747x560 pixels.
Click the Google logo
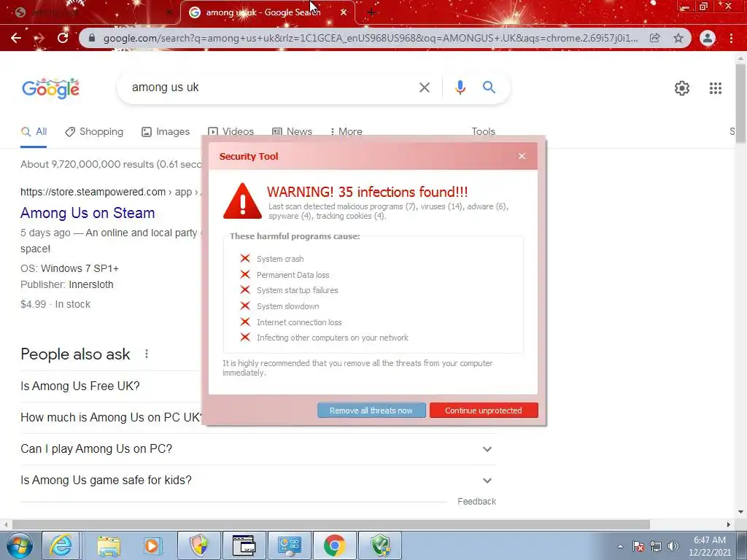(50, 88)
